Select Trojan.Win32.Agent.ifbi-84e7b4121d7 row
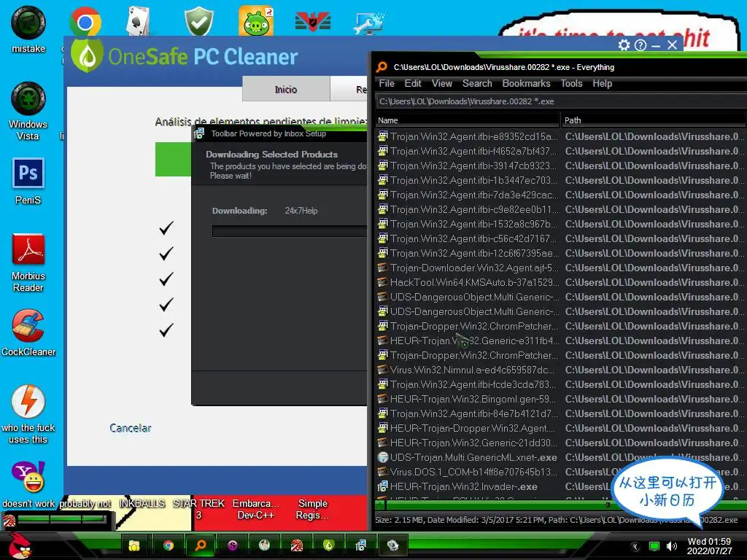 [560, 413]
